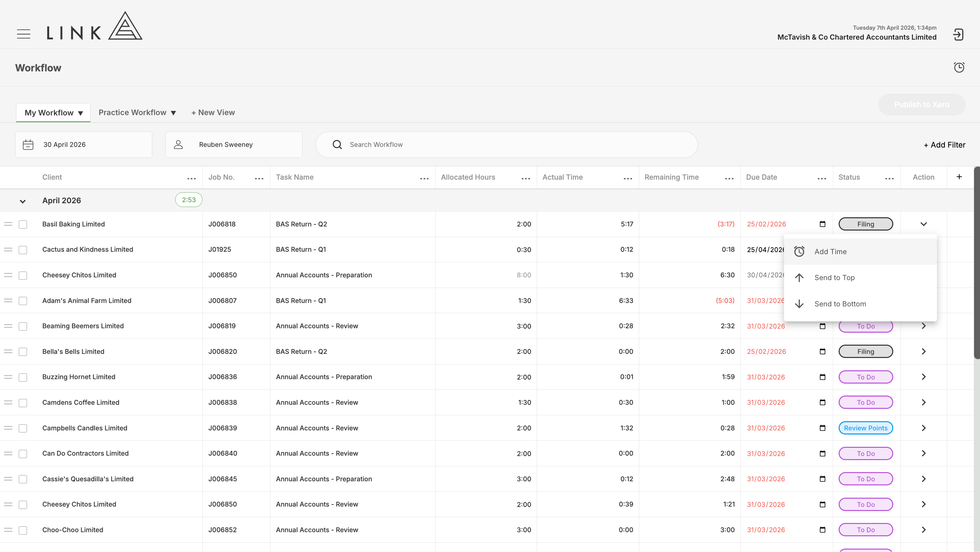Tick checkbox for Beaming Beemers Limited
This screenshot has width=980, height=552.
[x=23, y=326]
